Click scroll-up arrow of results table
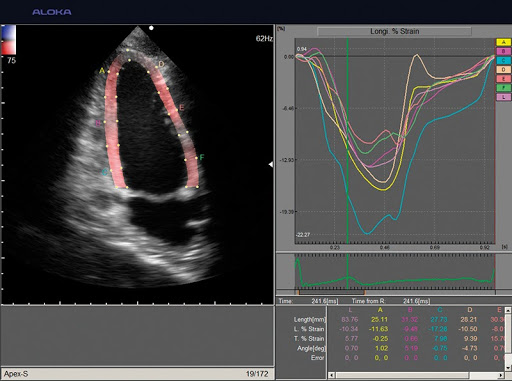The image size is (512, 381). (x=508, y=310)
